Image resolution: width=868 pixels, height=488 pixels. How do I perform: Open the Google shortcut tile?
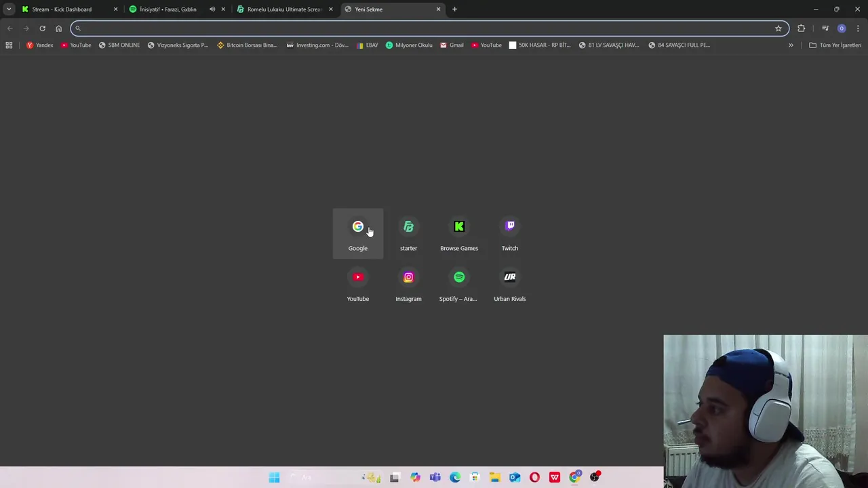(x=358, y=234)
